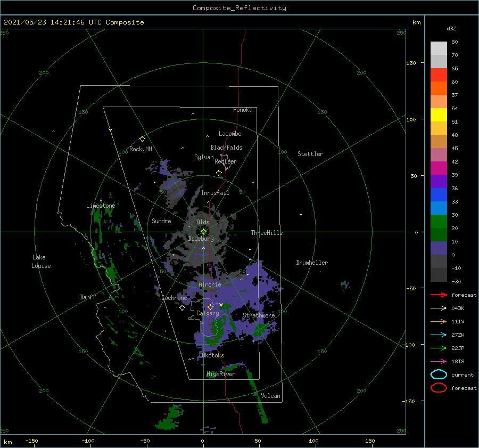Click the yellow marker south of RedDeer
Image resolution: width=479 pixels, height=448 pixels.
coord(219,173)
